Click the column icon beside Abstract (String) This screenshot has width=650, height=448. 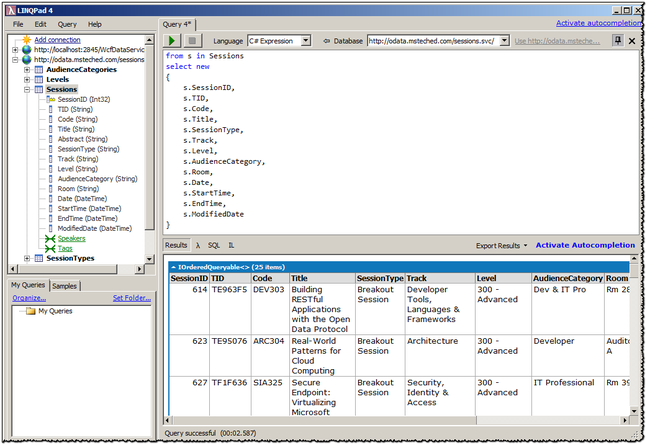(51, 139)
